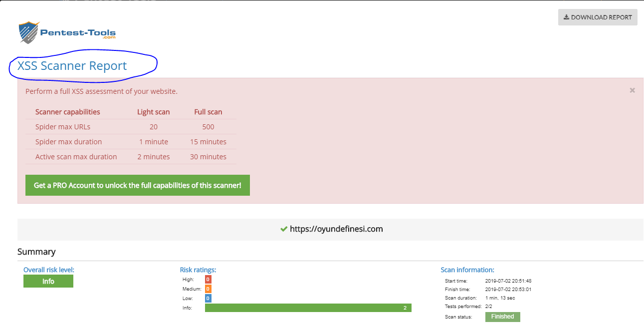Click the '500' full scan value
This screenshot has width=644, height=332.
pyautogui.click(x=208, y=127)
